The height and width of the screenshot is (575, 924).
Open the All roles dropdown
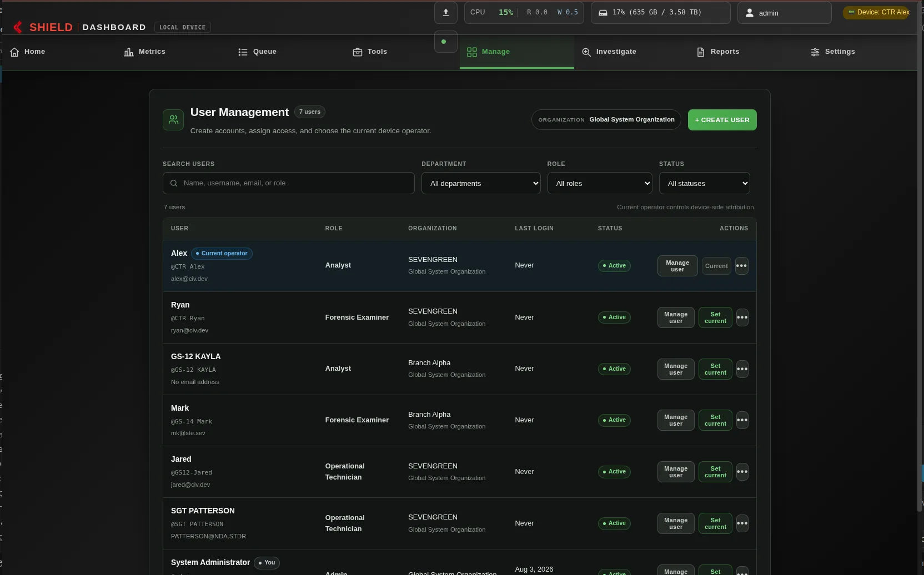pyautogui.click(x=600, y=183)
